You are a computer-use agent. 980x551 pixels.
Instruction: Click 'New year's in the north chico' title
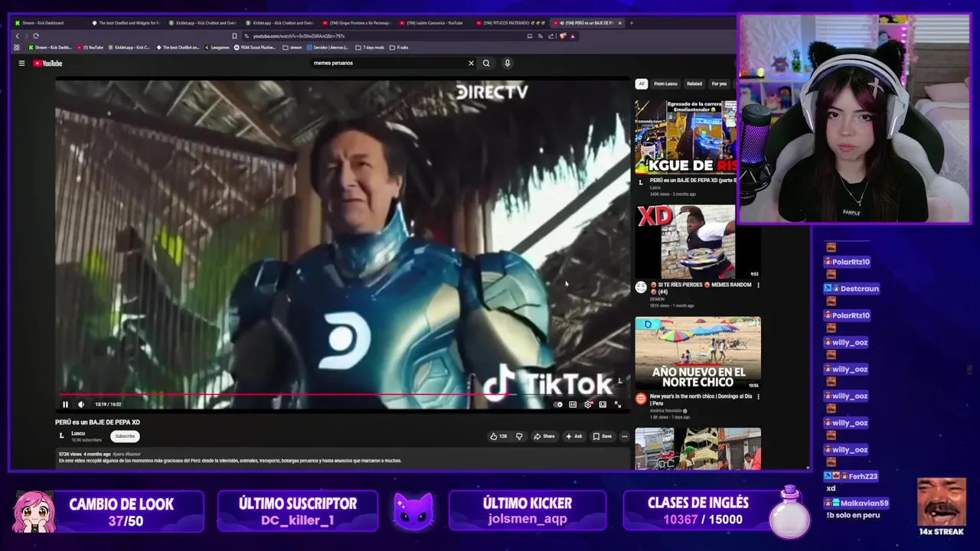tap(701, 399)
